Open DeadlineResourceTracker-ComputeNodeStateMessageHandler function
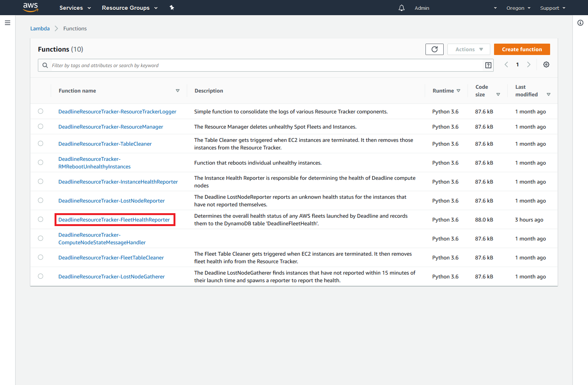Screen dimensions: 588x385 coord(102,239)
